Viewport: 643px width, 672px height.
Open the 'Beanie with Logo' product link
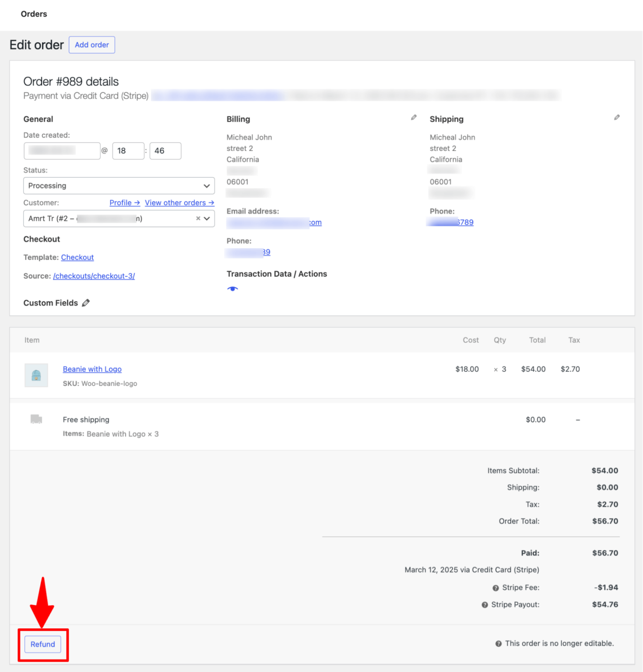[x=92, y=369]
